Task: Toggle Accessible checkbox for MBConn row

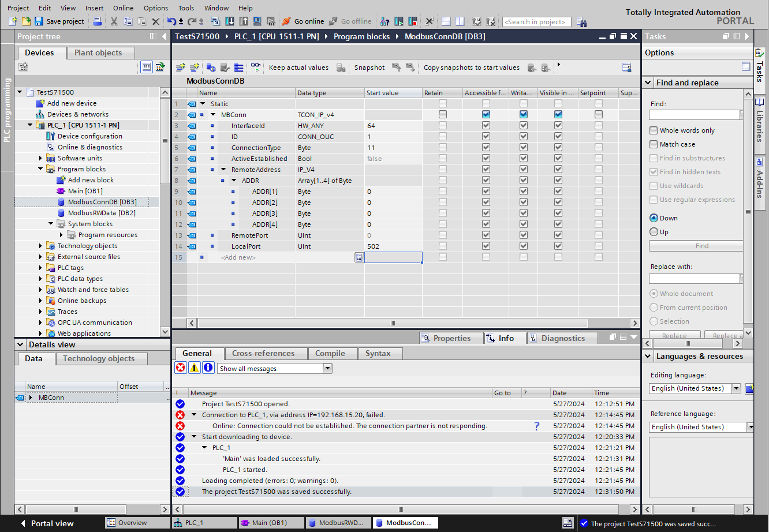Action: [486, 115]
